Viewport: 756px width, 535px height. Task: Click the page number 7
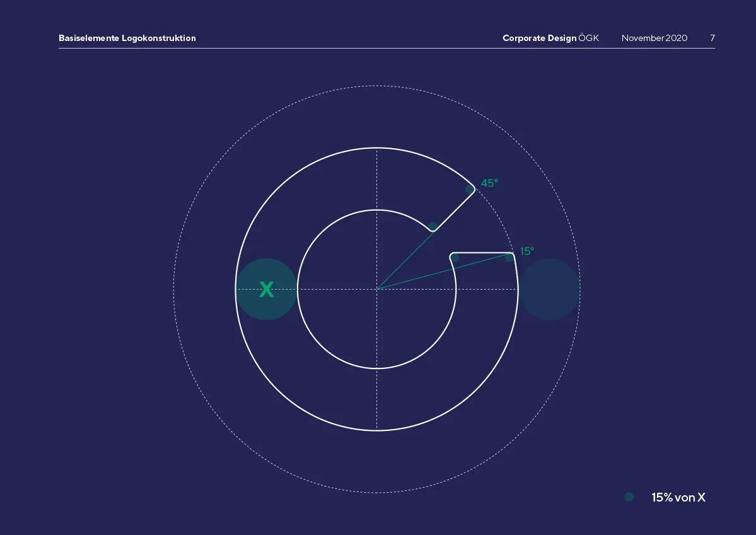712,38
